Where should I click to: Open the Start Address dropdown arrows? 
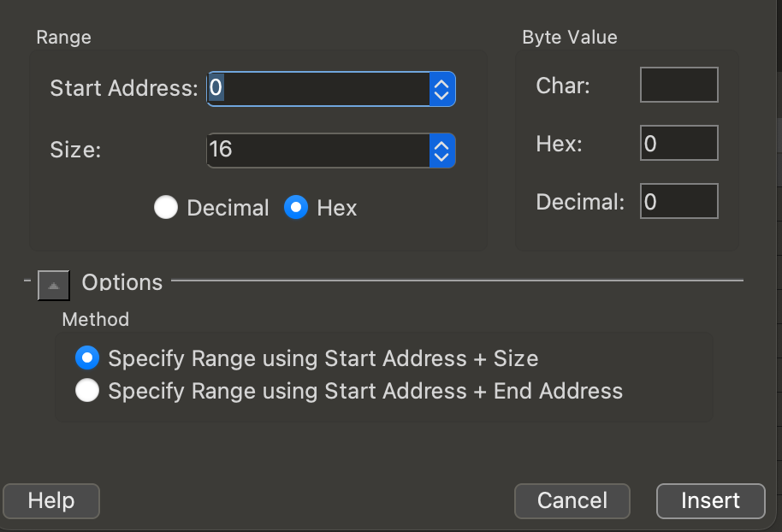pyautogui.click(x=441, y=88)
